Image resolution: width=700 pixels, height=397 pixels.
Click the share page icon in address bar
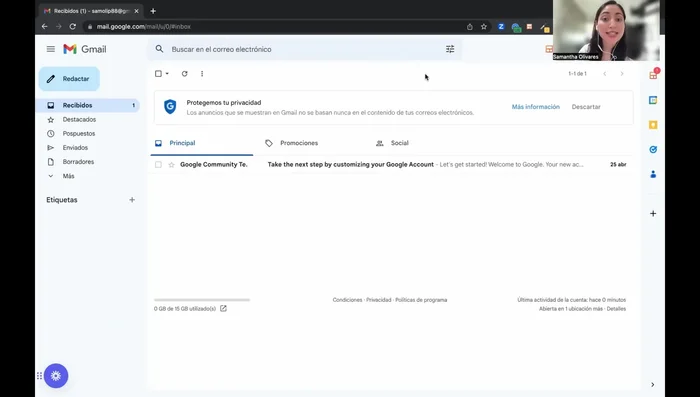click(470, 27)
